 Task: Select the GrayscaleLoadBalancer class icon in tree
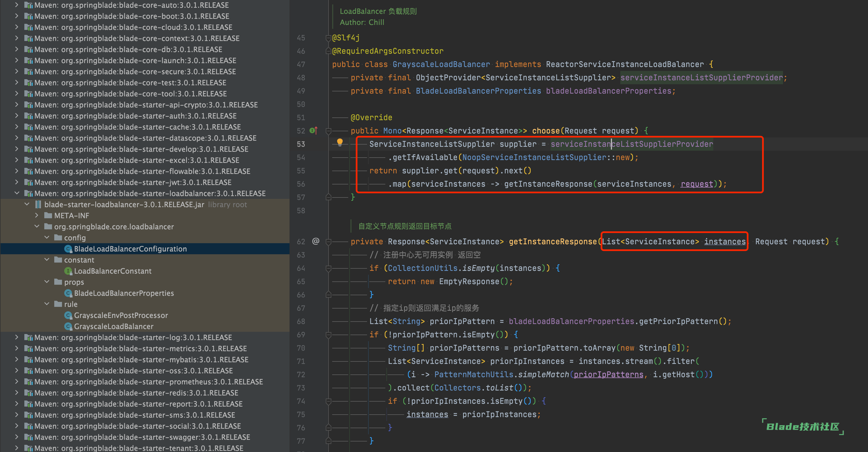coord(68,327)
